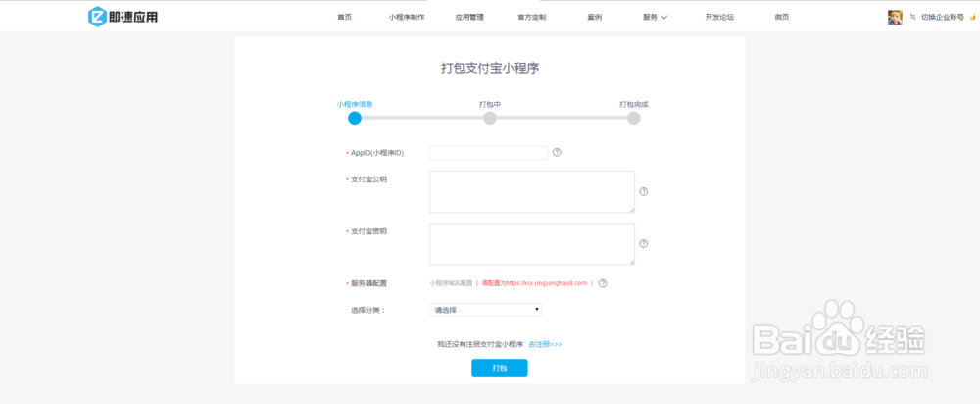Open 官方定制 in the top menu

[x=532, y=17]
